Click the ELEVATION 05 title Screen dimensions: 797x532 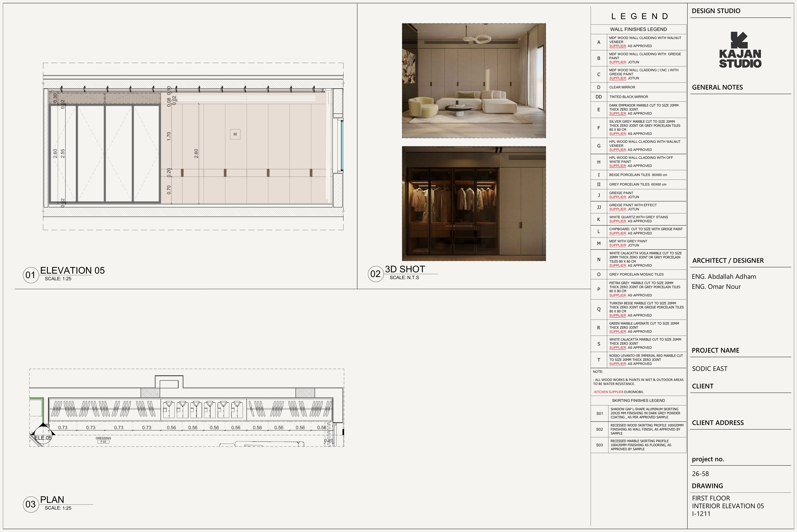(x=72, y=270)
